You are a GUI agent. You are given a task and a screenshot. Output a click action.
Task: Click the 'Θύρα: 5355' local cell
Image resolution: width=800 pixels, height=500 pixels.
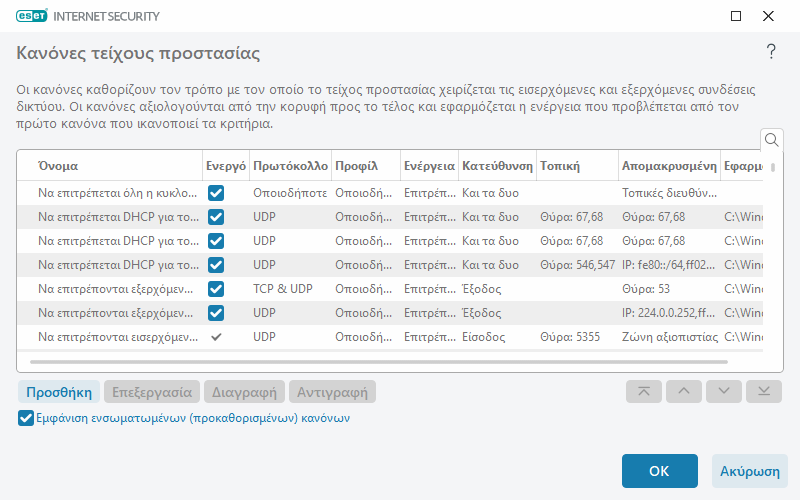[570, 337]
